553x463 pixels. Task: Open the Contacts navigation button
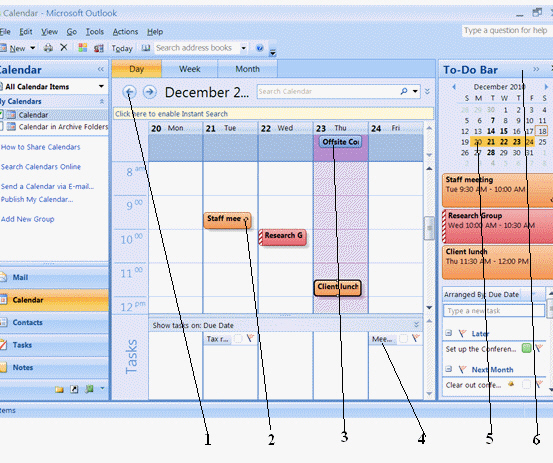[x=54, y=322]
